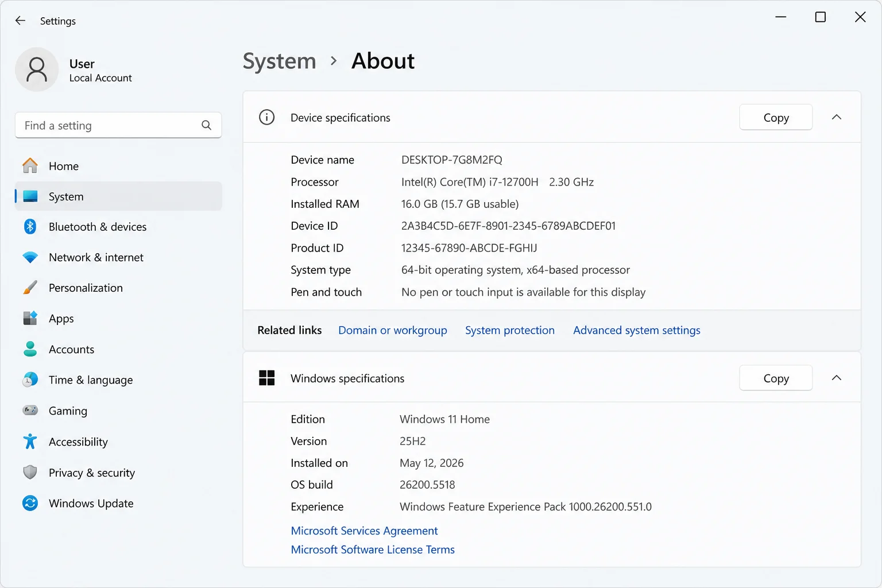The image size is (882, 588).
Task: Click the Accounts person icon
Action: click(x=30, y=349)
